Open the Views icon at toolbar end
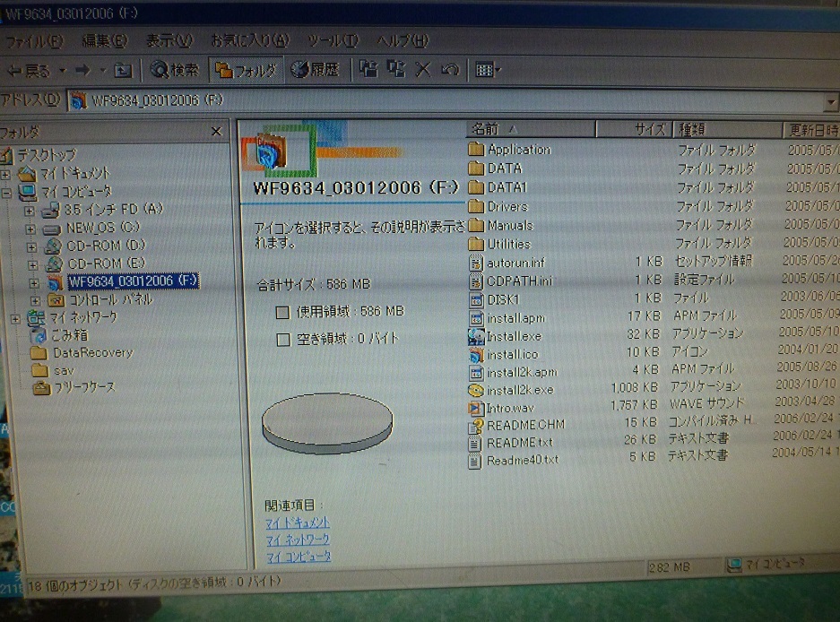Image resolution: width=840 pixels, height=622 pixels. (484, 70)
